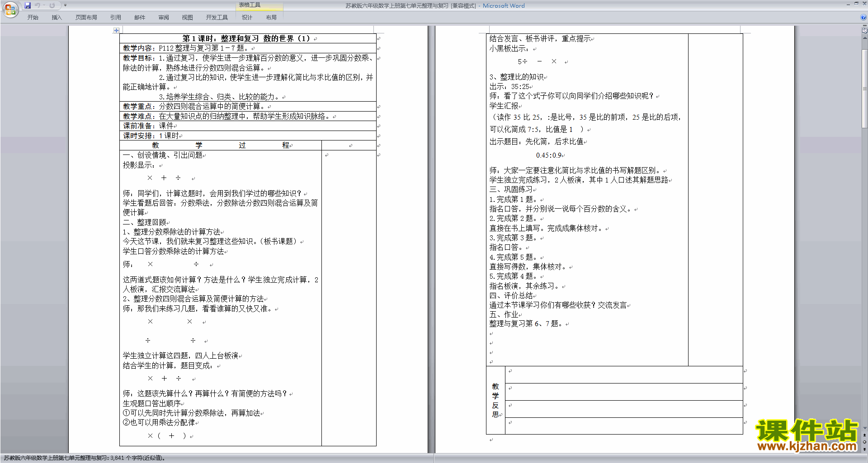Save the document with the floppy icon
Image resolution: width=868 pixels, height=463 pixels.
(x=28, y=5)
